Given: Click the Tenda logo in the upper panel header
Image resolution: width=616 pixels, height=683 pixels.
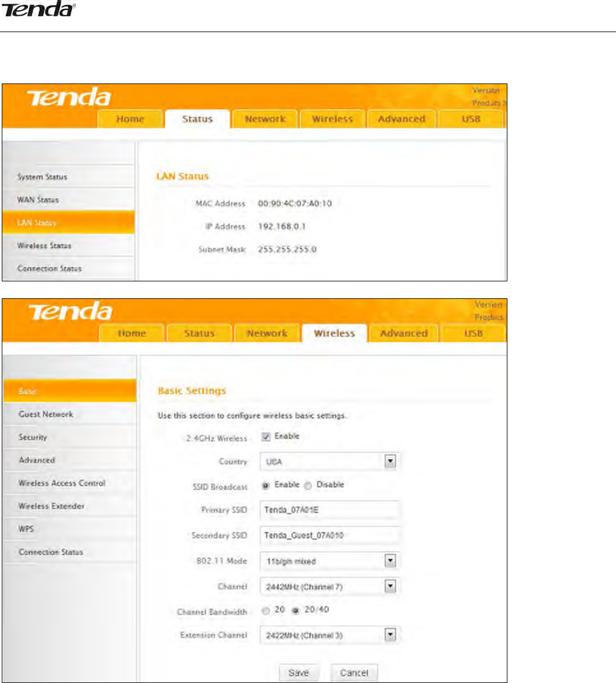Looking at the screenshot, I should (x=69, y=97).
